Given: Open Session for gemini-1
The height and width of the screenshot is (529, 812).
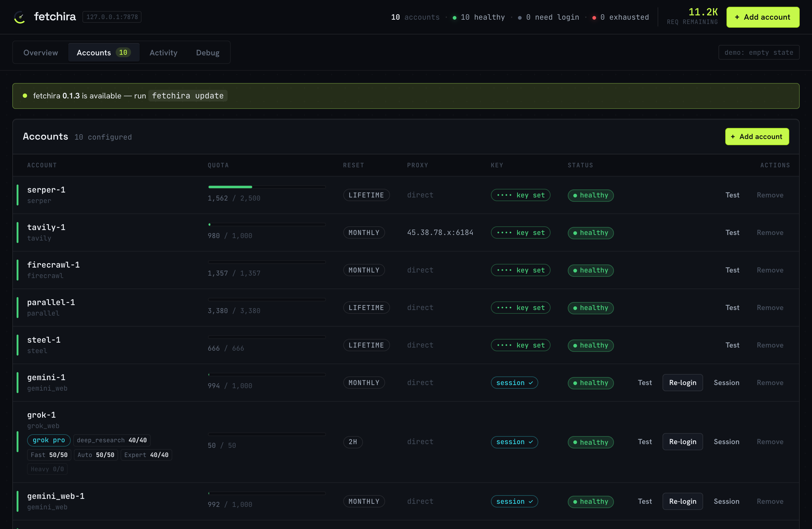Looking at the screenshot, I should 726,383.
